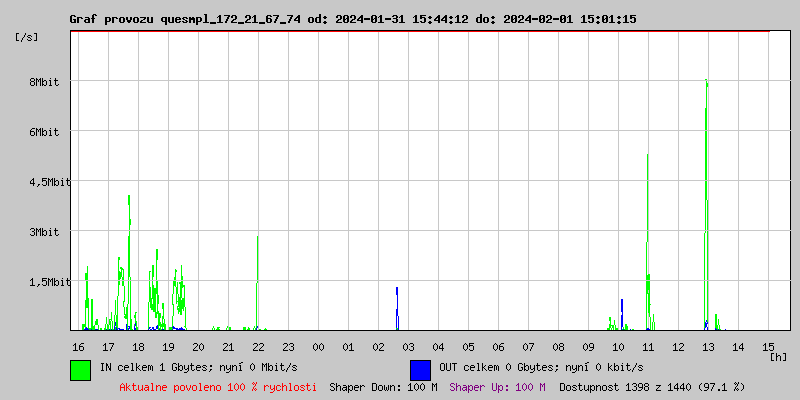Click the green IN legend swatch

(x=80, y=369)
